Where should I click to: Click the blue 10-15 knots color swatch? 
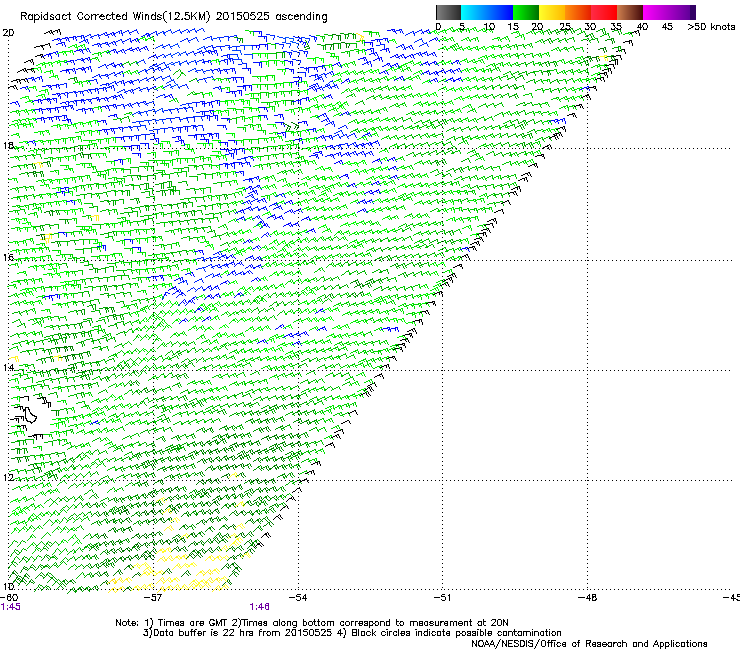500,12
